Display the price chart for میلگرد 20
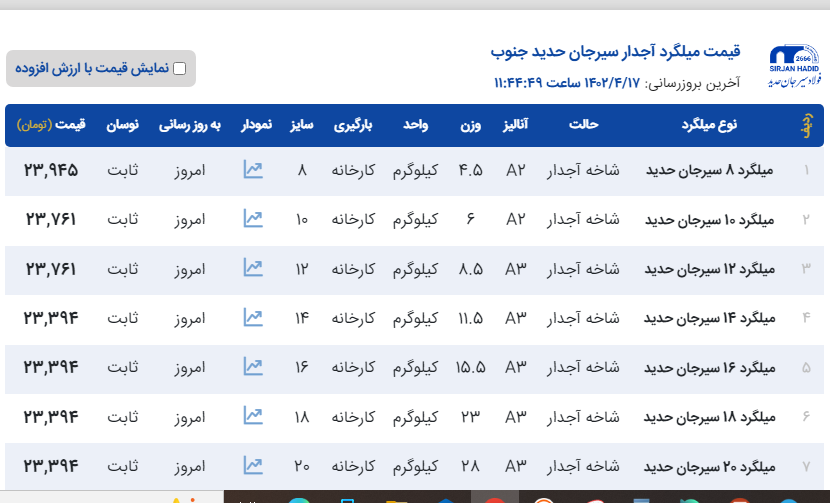Viewport: 830px width, 503px height. tap(252, 465)
